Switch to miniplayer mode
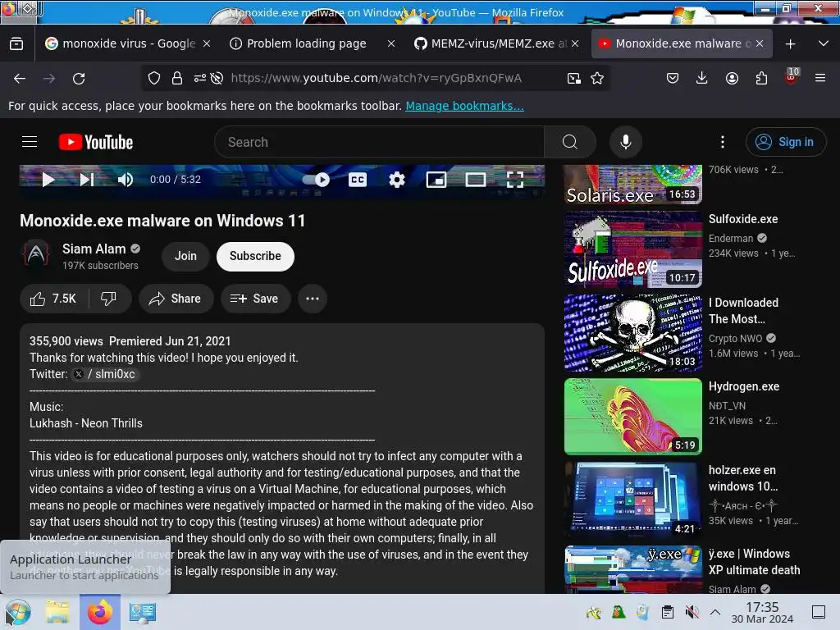The image size is (840, 630). [436, 180]
